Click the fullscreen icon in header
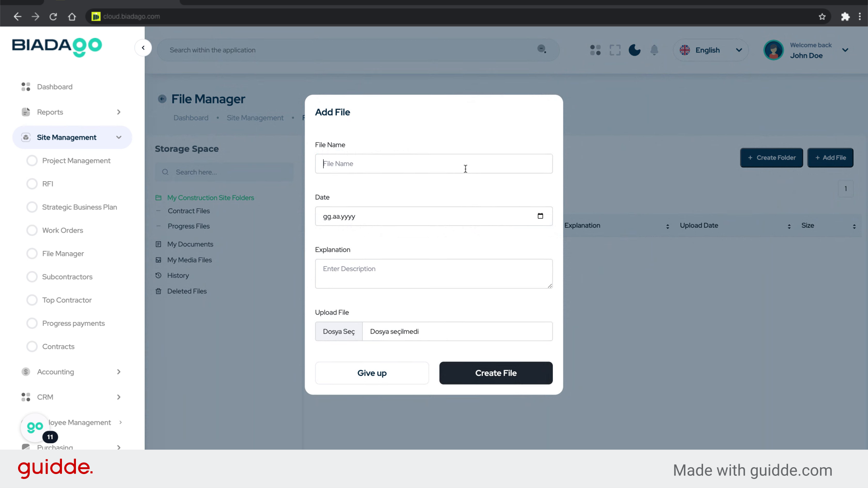Viewport: 868px width, 488px height. [x=615, y=50]
